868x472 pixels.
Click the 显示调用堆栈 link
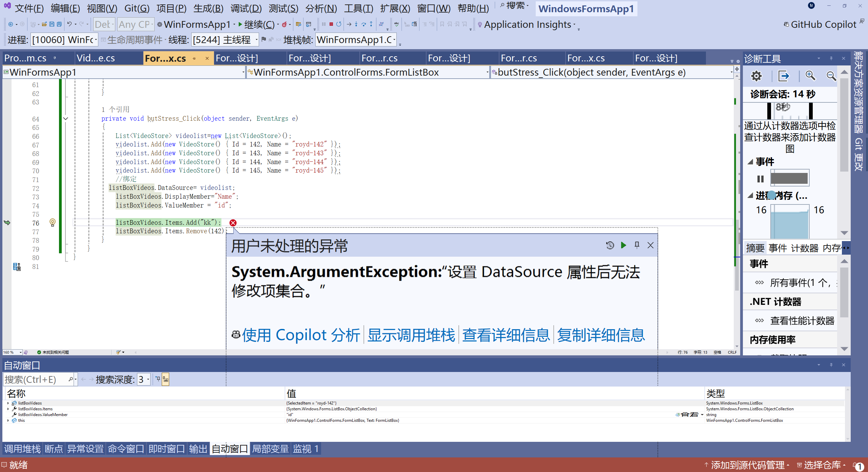click(x=411, y=335)
